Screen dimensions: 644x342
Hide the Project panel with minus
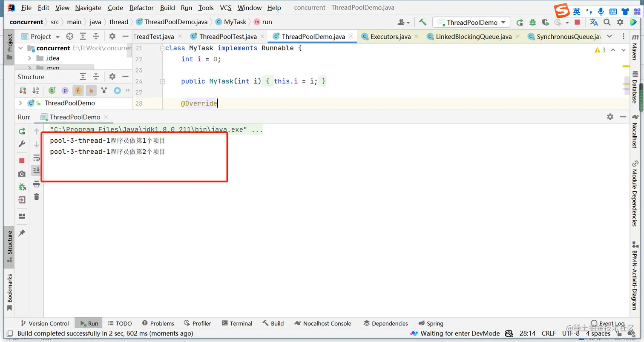[125, 37]
